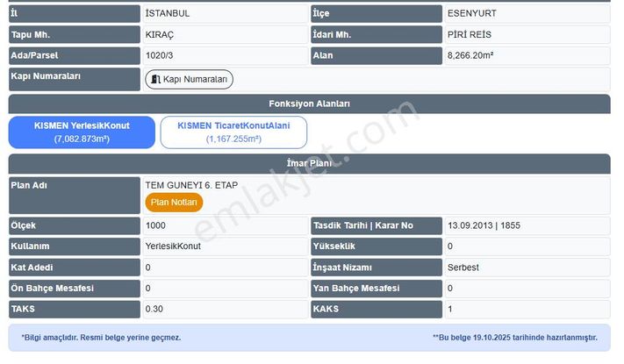Switch to KISMEN TicaretKonutAlani function area
The height and width of the screenshot is (364, 624).
[233, 132]
